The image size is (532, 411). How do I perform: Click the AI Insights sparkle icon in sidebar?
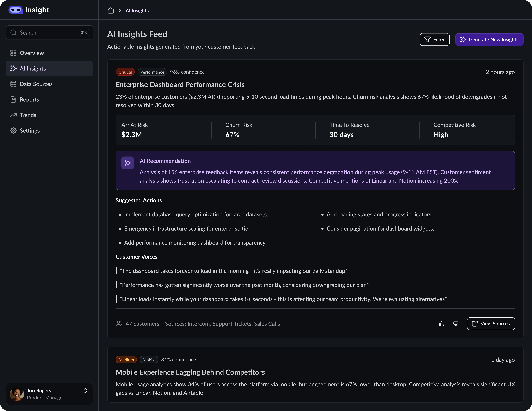pyautogui.click(x=13, y=68)
